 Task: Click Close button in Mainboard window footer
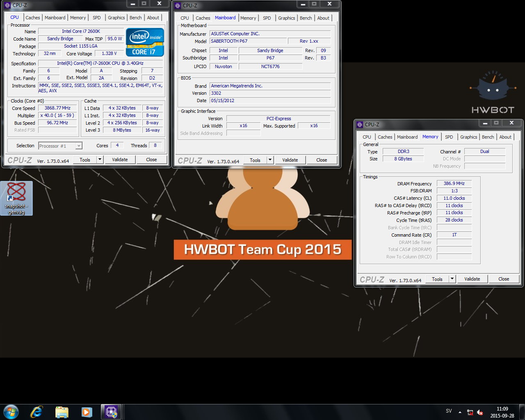tap(322, 160)
